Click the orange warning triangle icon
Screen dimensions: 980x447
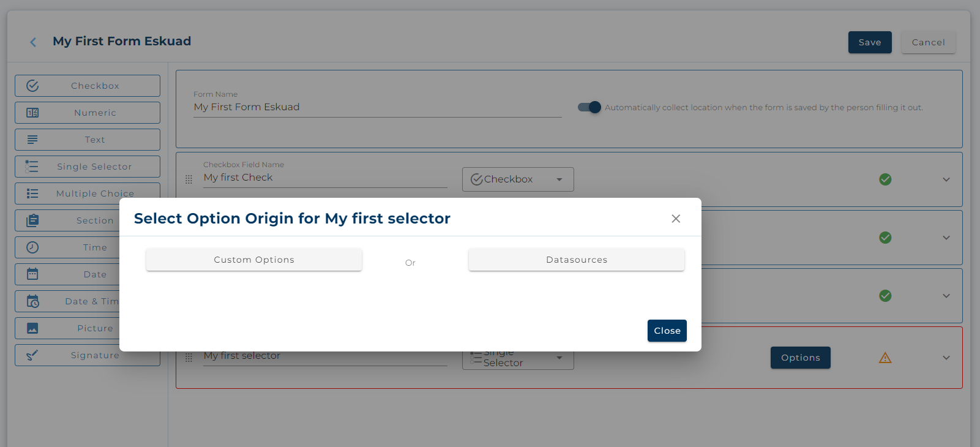(885, 358)
